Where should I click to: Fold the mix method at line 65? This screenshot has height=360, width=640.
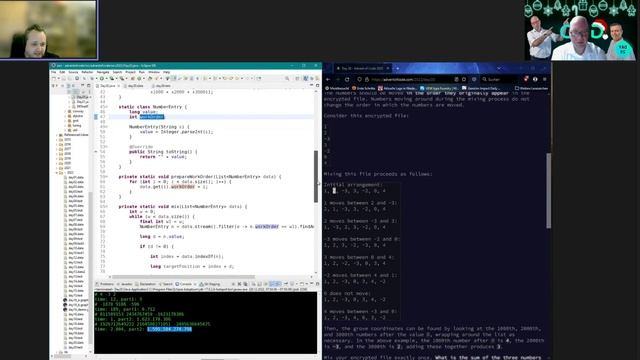click(x=107, y=207)
